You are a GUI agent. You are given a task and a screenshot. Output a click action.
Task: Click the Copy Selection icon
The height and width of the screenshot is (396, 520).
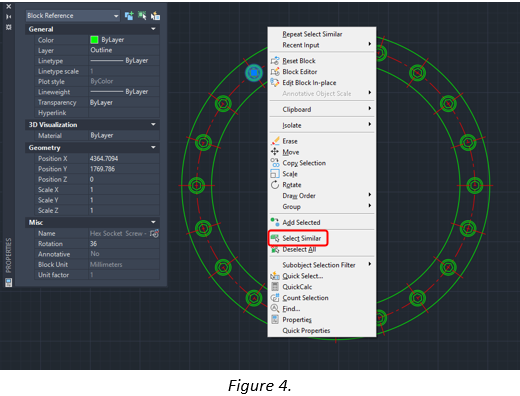point(275,163)
